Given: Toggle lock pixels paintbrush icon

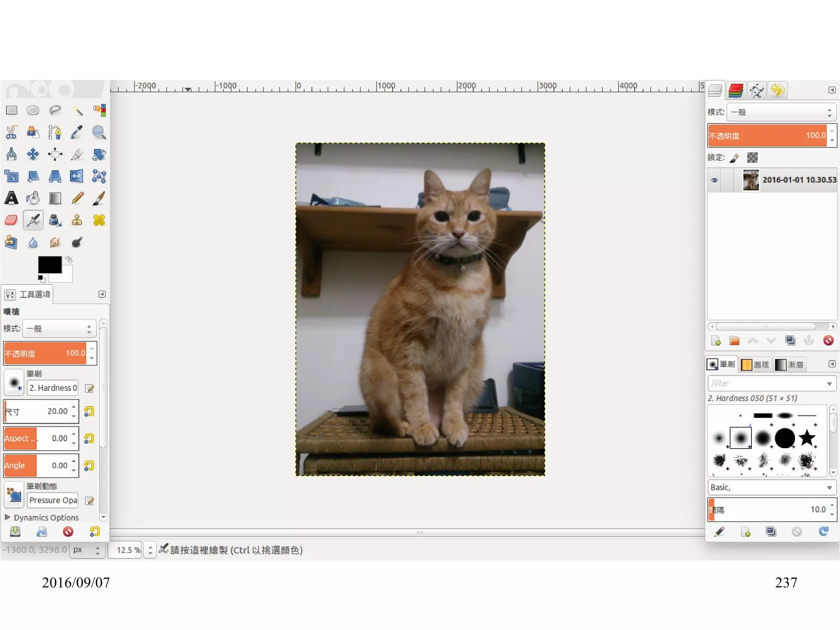Looking at the screenshot, I should pyautogui.click(x=735, y=158).
